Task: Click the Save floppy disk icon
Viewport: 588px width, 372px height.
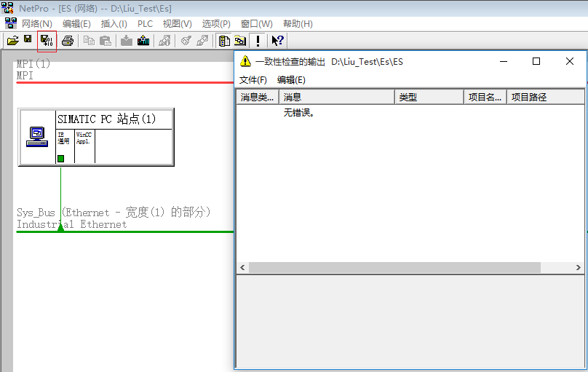Action: pyautogui.click(x=28, y=40)
